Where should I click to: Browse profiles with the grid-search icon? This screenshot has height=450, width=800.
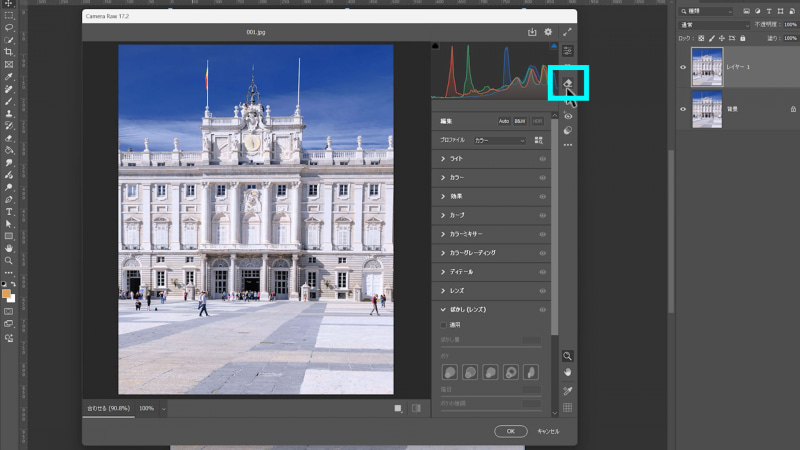point(539,140)
